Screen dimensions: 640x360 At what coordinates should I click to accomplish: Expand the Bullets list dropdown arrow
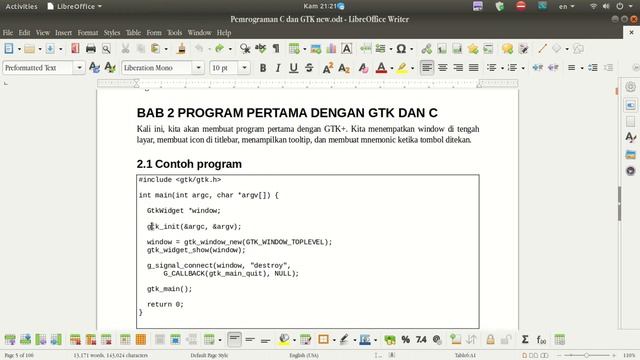(502, 68)
